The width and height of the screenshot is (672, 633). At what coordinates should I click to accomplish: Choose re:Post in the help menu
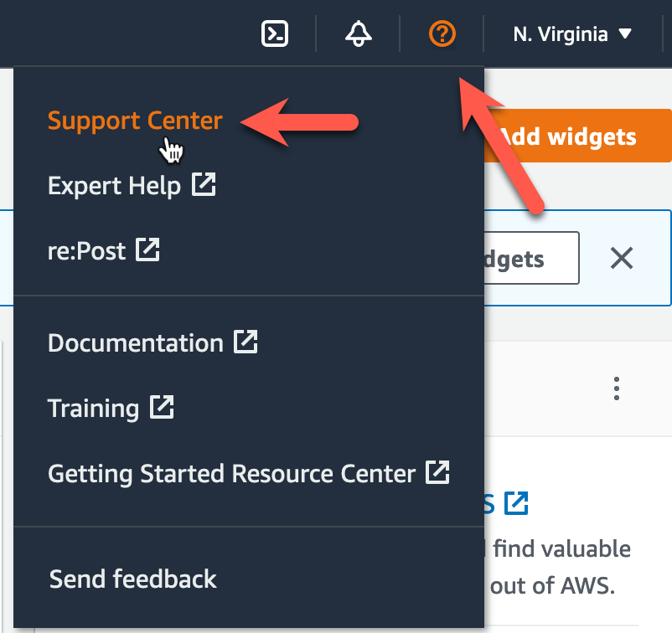pyautogui.click(x=87, y=250)
